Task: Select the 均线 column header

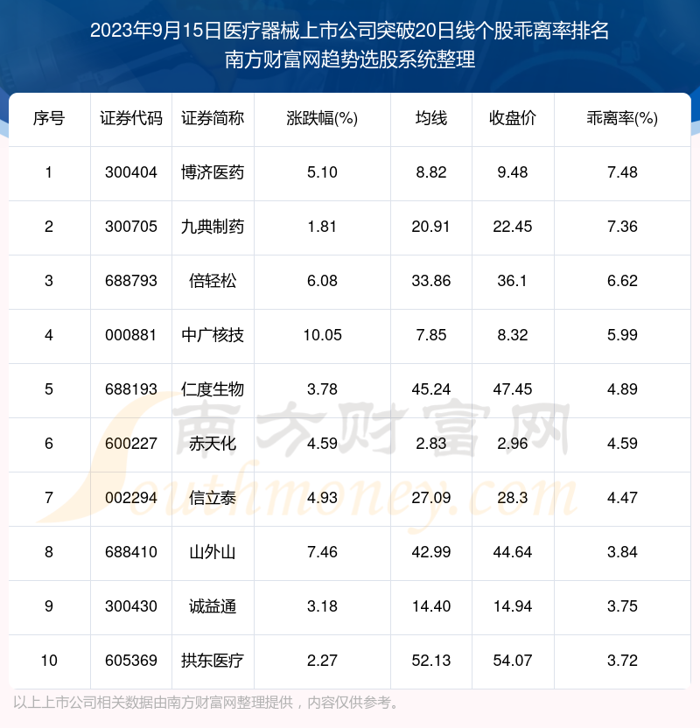Action: pos(431,118)
